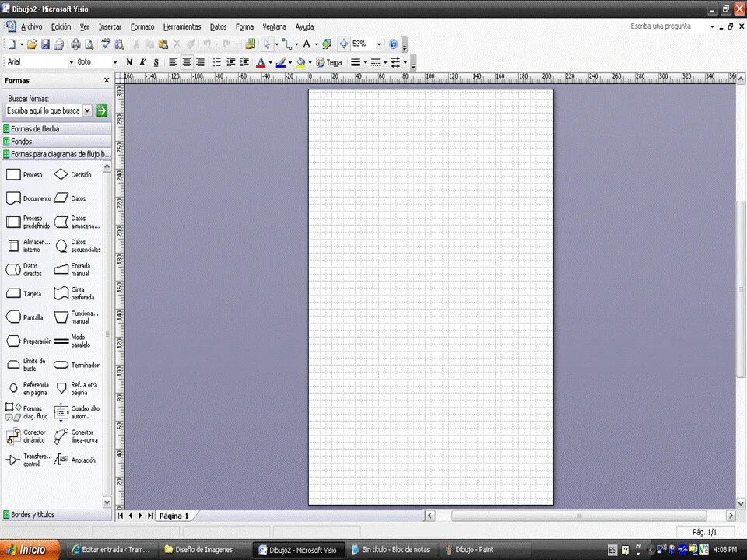Image resolution: width=747 pixels, height=560 pixels.
Task: Toggle italic text formatting
Action: tap(141, 61)
